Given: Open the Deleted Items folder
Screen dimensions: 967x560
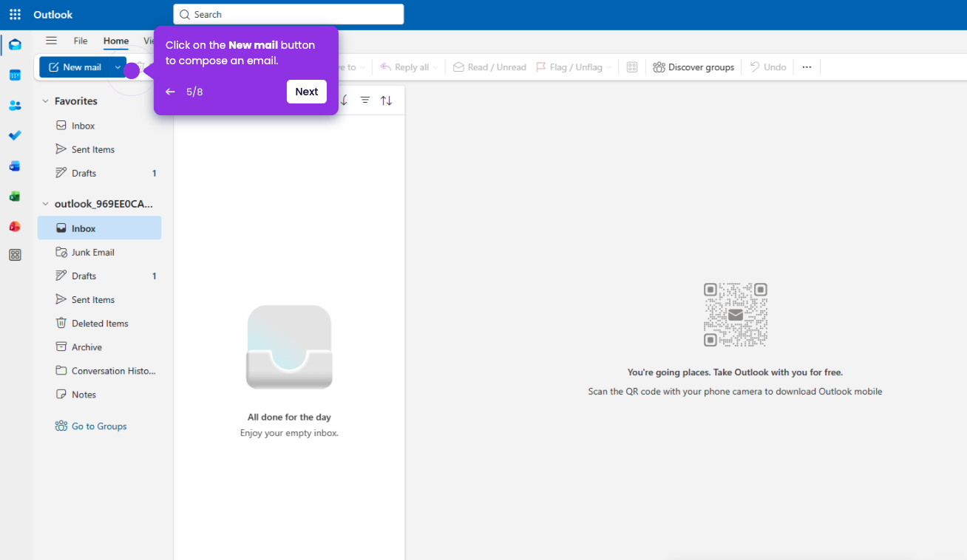Looking at the screenshot, I should (x=99, y=323).
